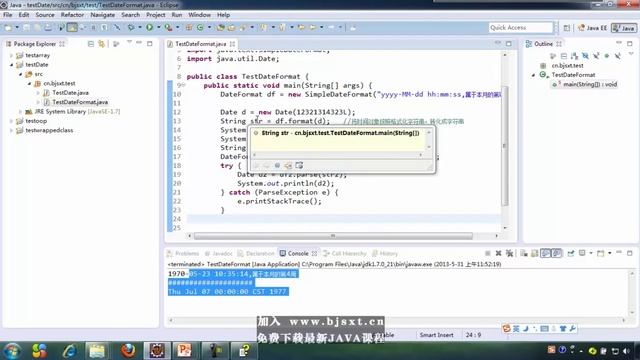
Task: Open the Refactor menu
Action: 72,15
